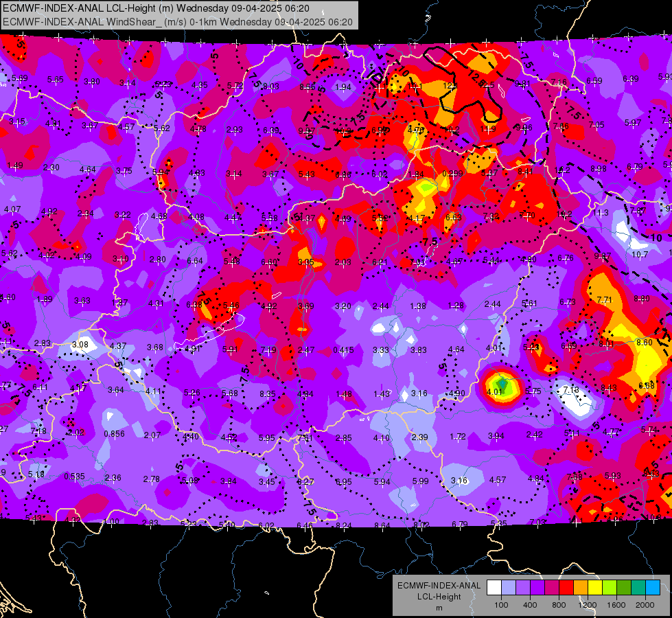Click the grid value 7.16
Viewport: 672px width, 618px height.
click(559, 82)
